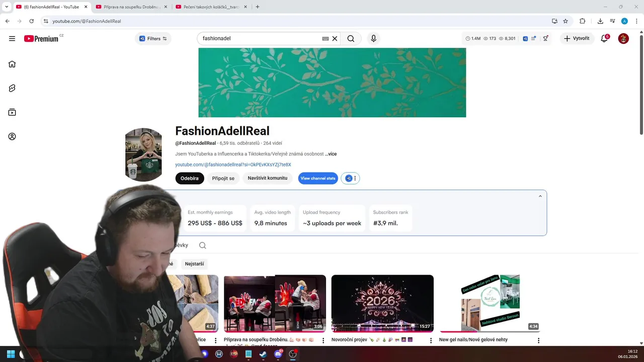Image resolution: width=644 pixels, height=362 pixels.
Task: Open Discord from the taskbar
Action: pyautogui.click(x=278, y=354)
